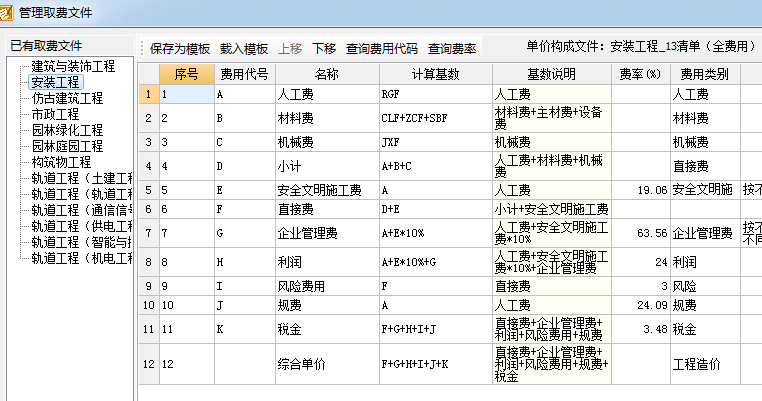The image size is (762, 401).
Task: Select 园林庭园工程 tree item
Action: 67,146
